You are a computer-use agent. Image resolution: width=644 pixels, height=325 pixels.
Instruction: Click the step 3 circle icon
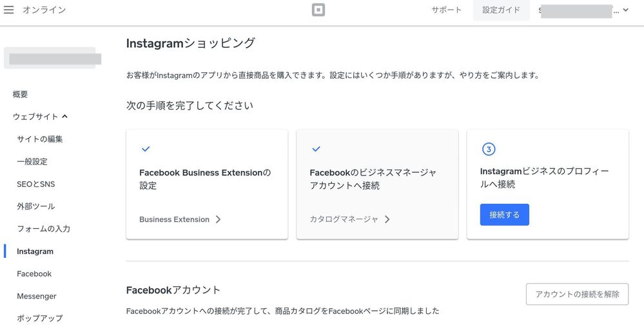tap(488, 150)
